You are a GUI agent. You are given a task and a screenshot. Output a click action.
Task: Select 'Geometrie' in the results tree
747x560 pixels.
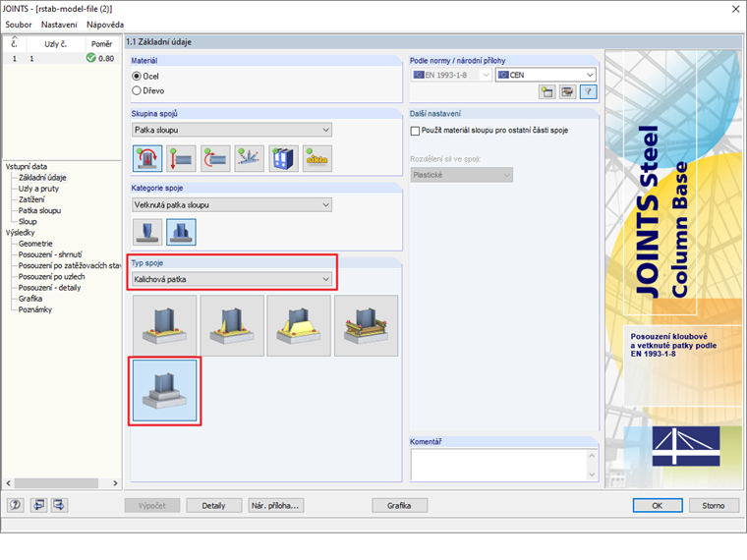click(35, 244)
